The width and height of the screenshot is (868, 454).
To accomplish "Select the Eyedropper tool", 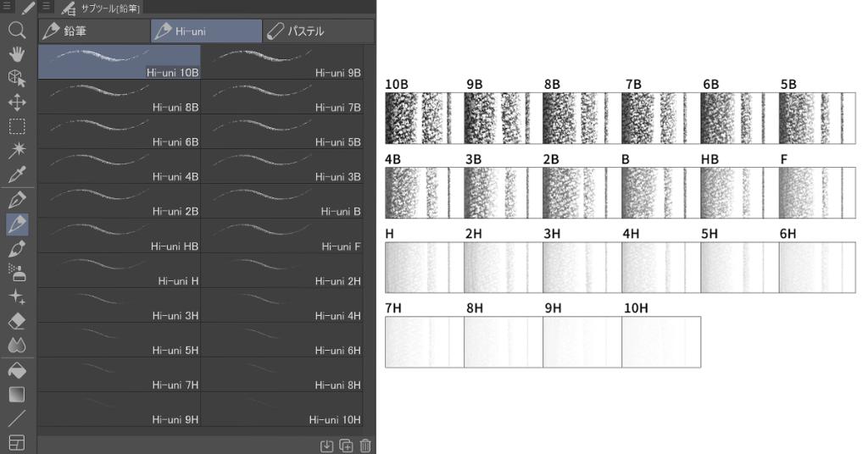I will coord(17,174).
